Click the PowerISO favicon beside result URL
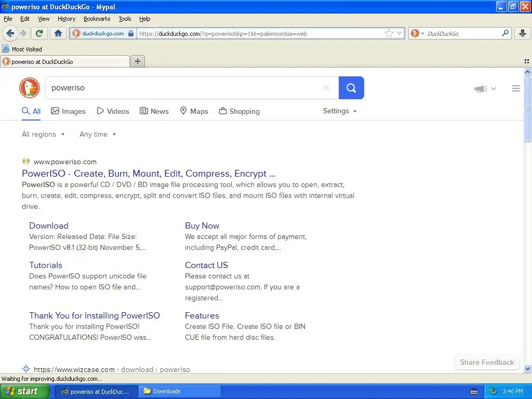This screenshot has height=399, width=532. point(26,162)
